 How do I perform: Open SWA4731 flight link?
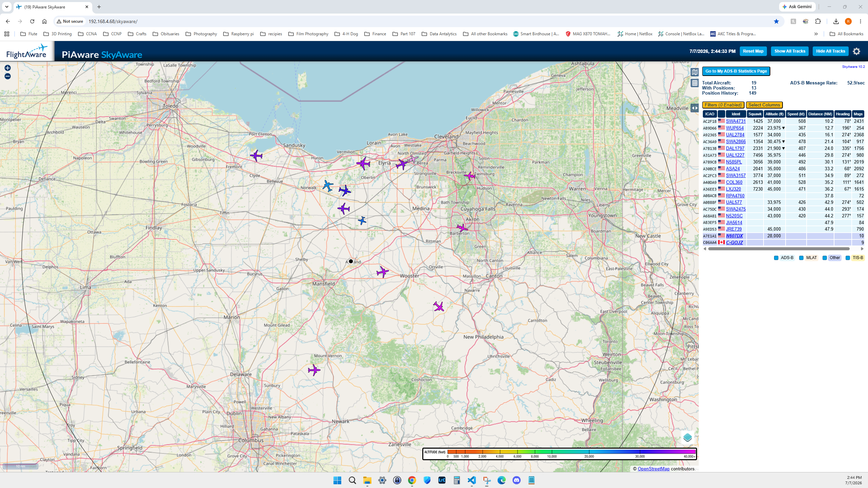pos(735,121)
